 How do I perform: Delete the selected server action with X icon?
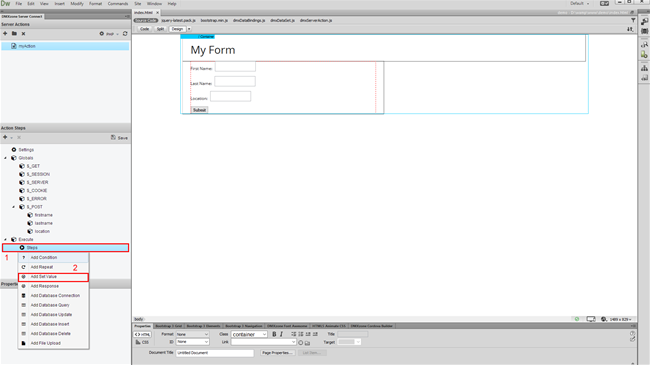click(x=23, y=34)
